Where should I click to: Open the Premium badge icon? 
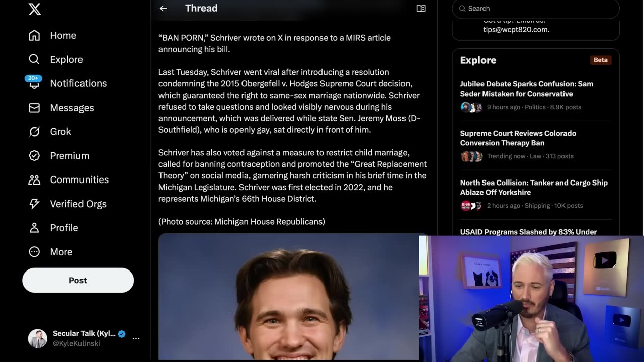click(34, 156)
